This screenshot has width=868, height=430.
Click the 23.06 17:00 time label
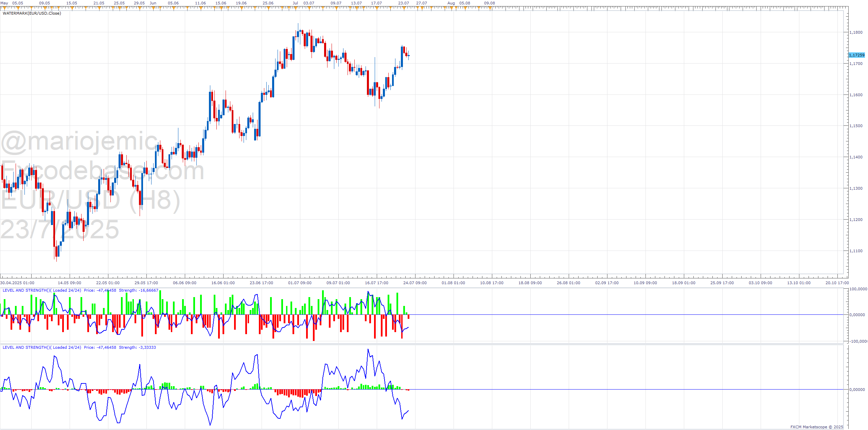tap(261, 283)
